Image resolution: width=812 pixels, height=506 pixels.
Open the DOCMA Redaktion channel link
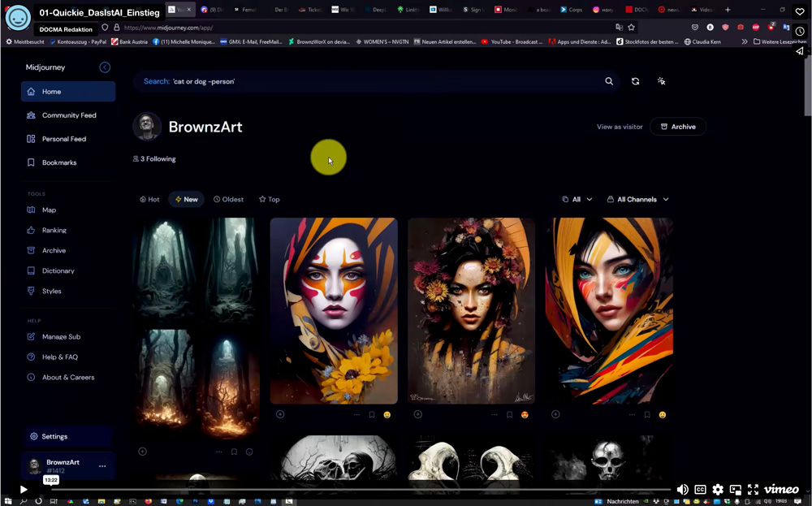click(66, 29)
